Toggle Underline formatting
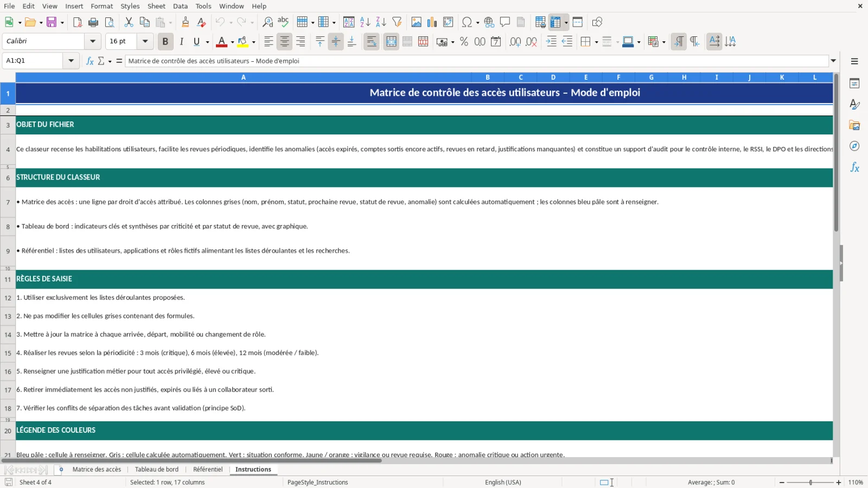Image resolution: width=868 pixels, height=488 pixels. pyautogui.click(x=196, y=42)
